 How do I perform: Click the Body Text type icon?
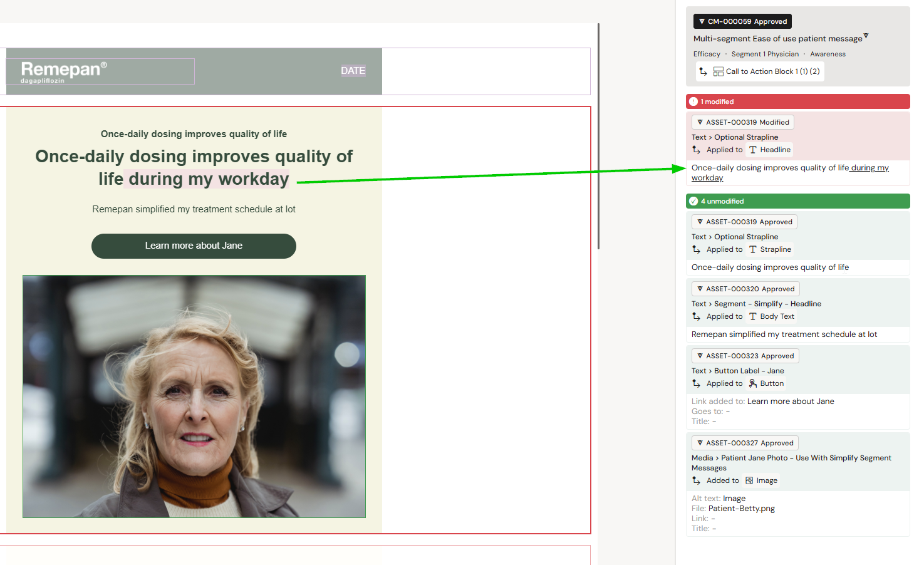tap(753, 317)
